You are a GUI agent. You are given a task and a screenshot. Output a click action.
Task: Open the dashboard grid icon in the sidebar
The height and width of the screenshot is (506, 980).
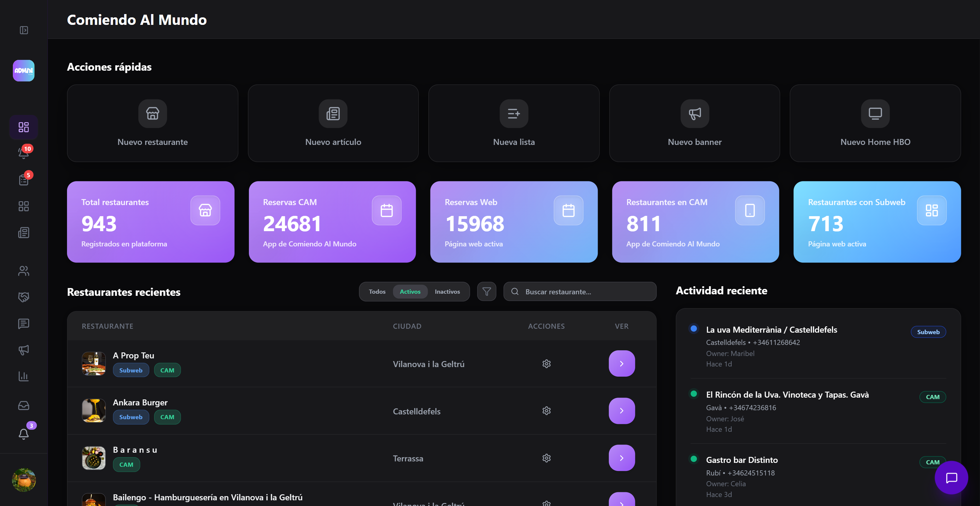click(24, 127)
